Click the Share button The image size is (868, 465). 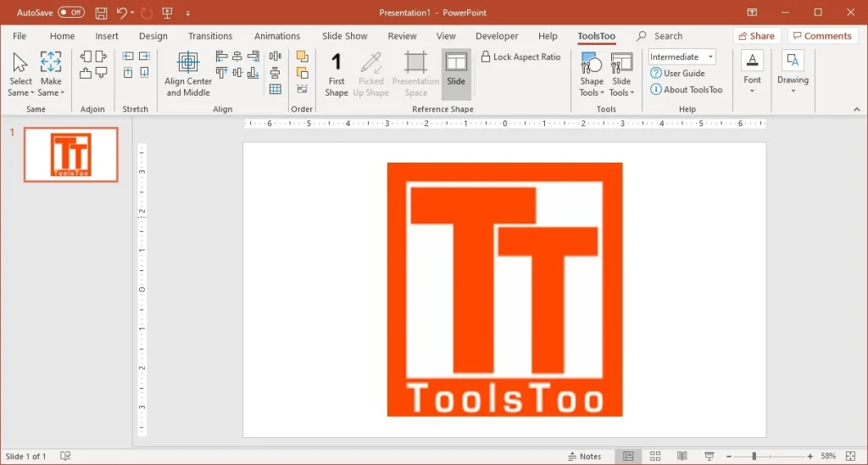756,36
